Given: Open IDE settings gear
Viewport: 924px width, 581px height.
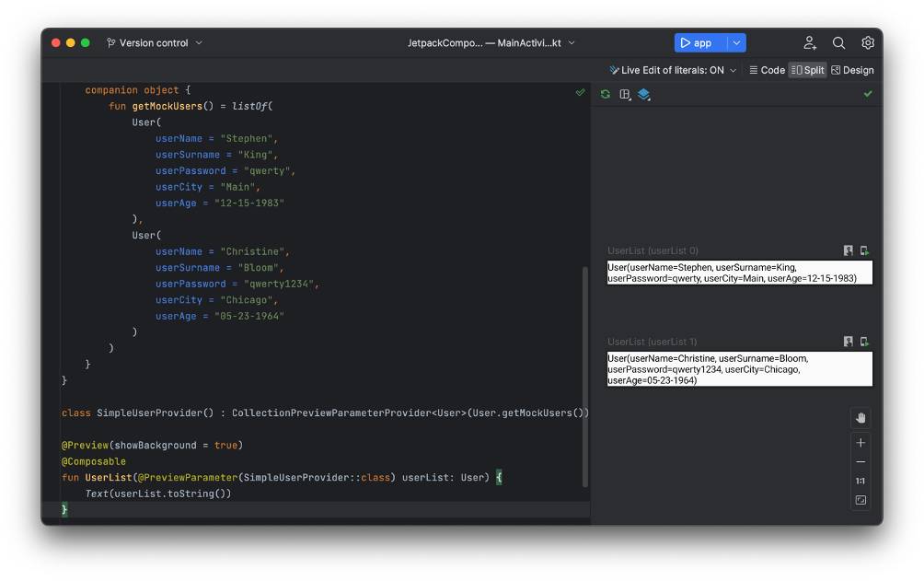Looking at the screenshot, I should (x=868, y=43).
